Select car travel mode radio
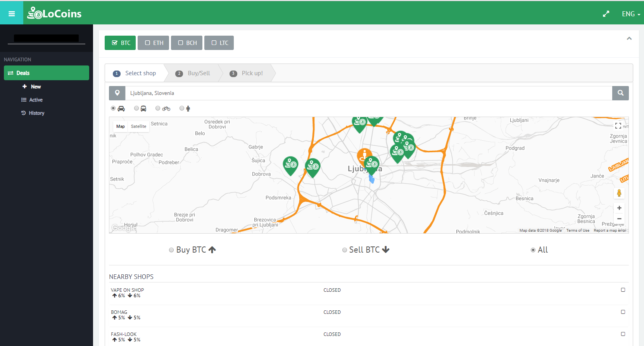The image size is (644, 346). tap(113, 108)
